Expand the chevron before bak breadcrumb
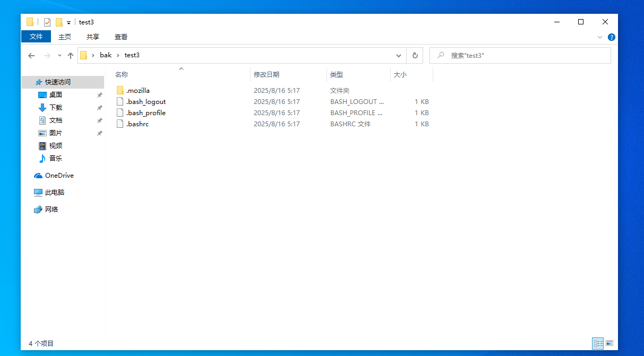Viewport: 644px width, 356px height. [x=93, y=55]
